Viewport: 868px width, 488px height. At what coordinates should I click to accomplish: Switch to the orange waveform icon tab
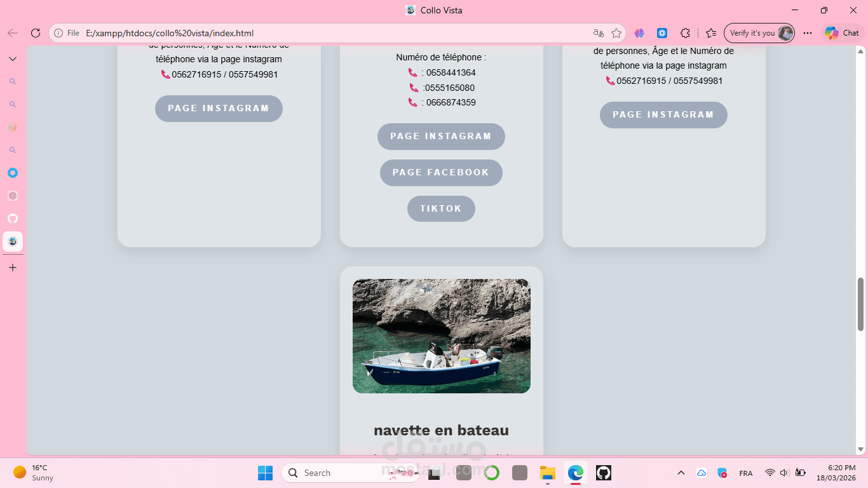pyautogui.click(x=13, y=127)
